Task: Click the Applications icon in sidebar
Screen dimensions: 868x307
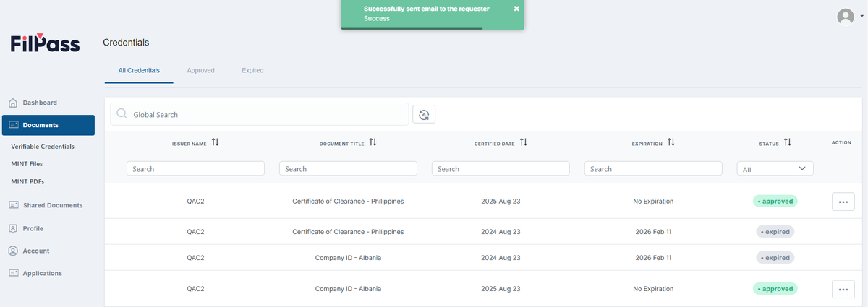Action: [13, 273]
